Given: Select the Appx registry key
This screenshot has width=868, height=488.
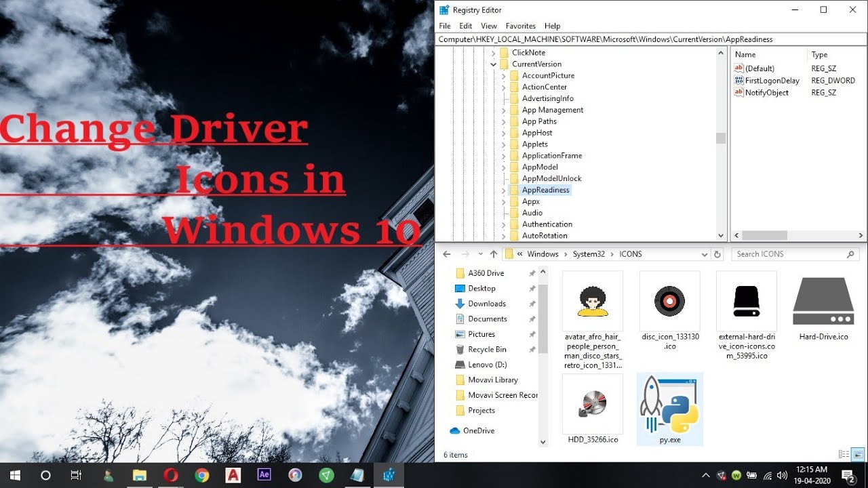Looking at the screenshot, I should point(530,202).
